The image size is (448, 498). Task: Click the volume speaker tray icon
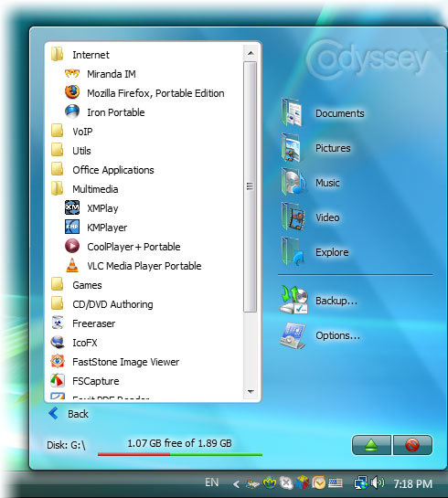[378, 483]
